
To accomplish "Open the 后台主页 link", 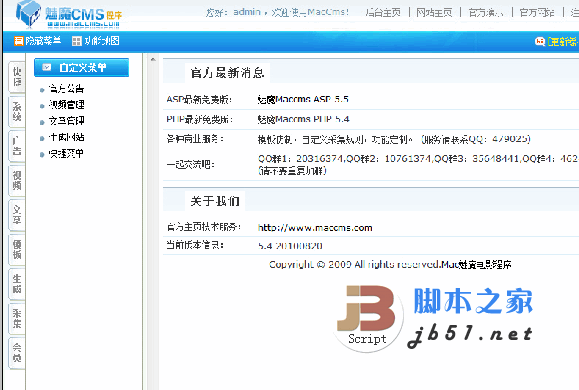I will point(383,13).
